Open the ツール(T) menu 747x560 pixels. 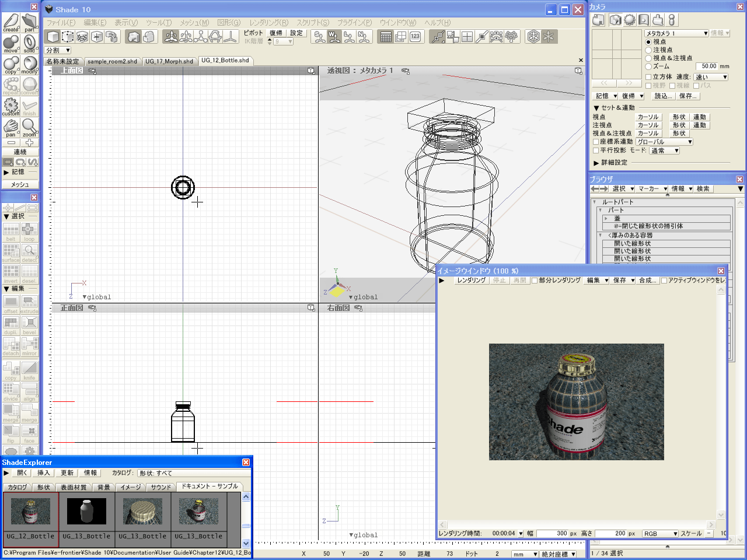(x=159, y=23)
